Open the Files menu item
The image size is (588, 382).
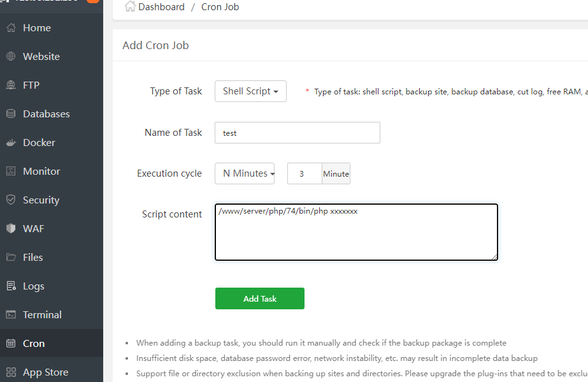point(32,258)
